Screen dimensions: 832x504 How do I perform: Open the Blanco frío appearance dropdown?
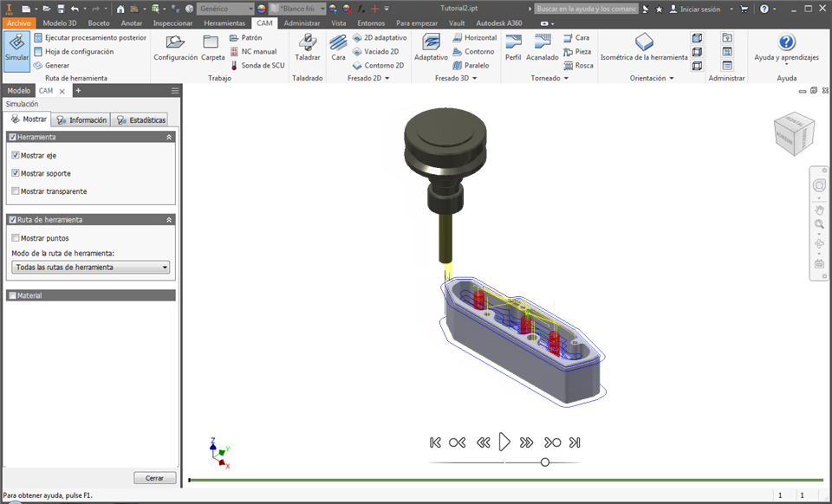[297, 9]
